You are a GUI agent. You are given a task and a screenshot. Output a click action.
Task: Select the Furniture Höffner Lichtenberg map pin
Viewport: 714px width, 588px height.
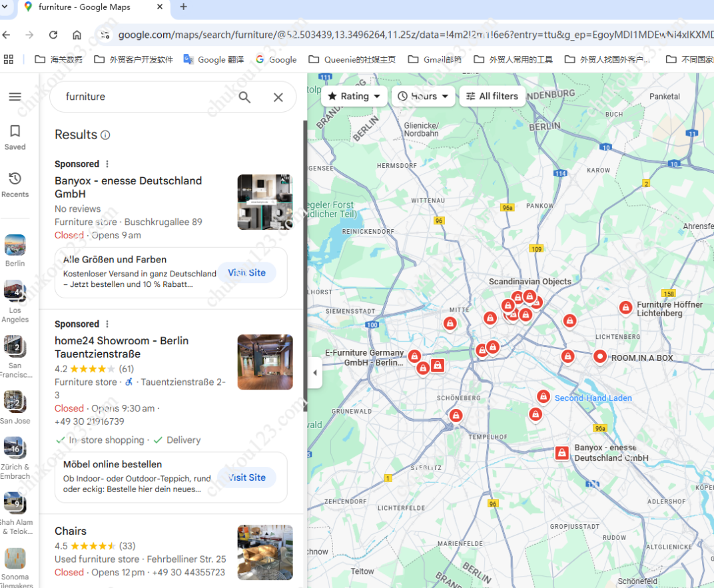point(625,308)
